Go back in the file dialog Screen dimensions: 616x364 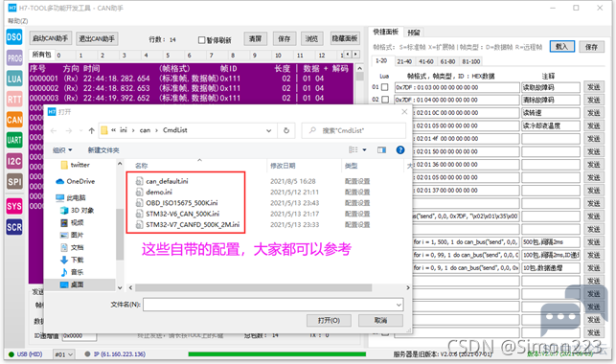pos(54,130)
